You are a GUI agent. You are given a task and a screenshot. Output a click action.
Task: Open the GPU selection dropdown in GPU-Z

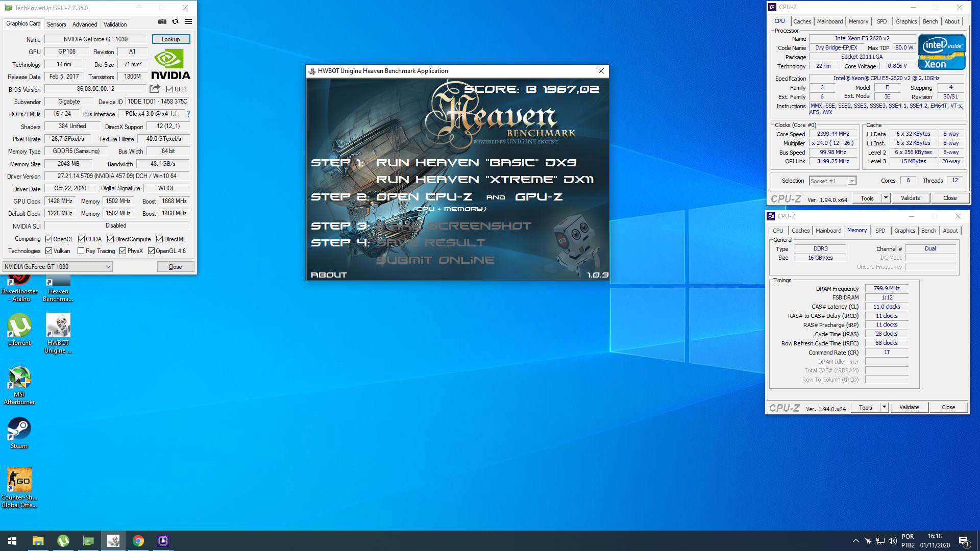(x=57, y=266)
